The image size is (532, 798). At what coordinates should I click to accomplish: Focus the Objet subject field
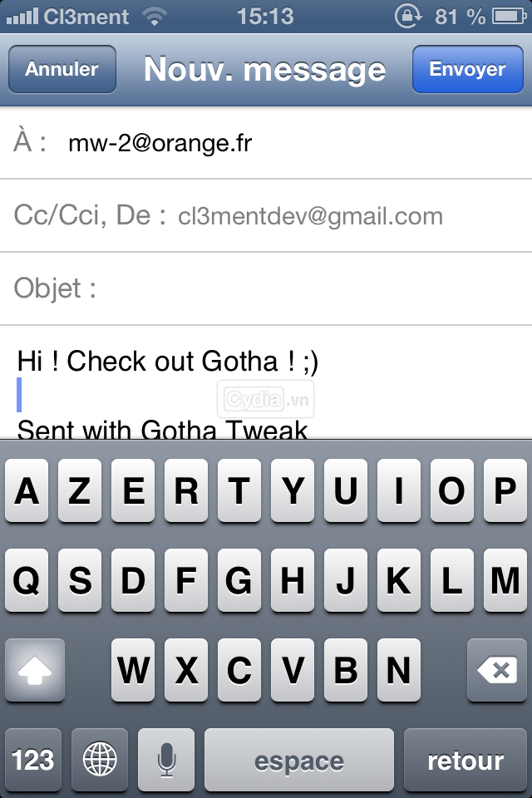pyautogui.click(x=266, y=288)
